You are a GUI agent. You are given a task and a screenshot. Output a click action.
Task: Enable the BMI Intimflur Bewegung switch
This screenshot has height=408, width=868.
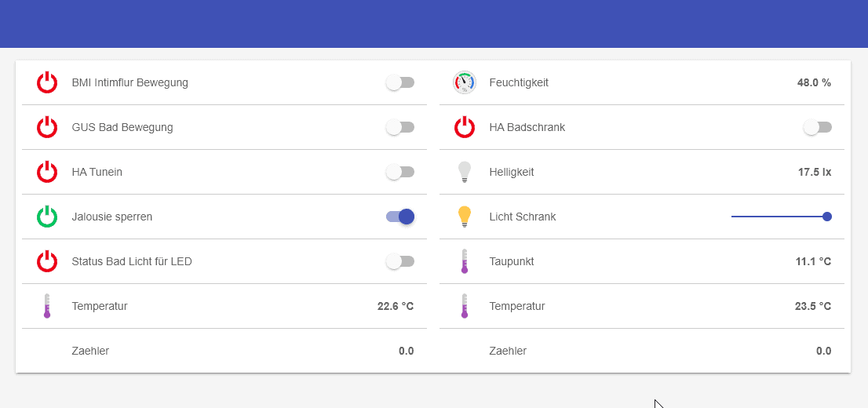[x=400, y=82]
